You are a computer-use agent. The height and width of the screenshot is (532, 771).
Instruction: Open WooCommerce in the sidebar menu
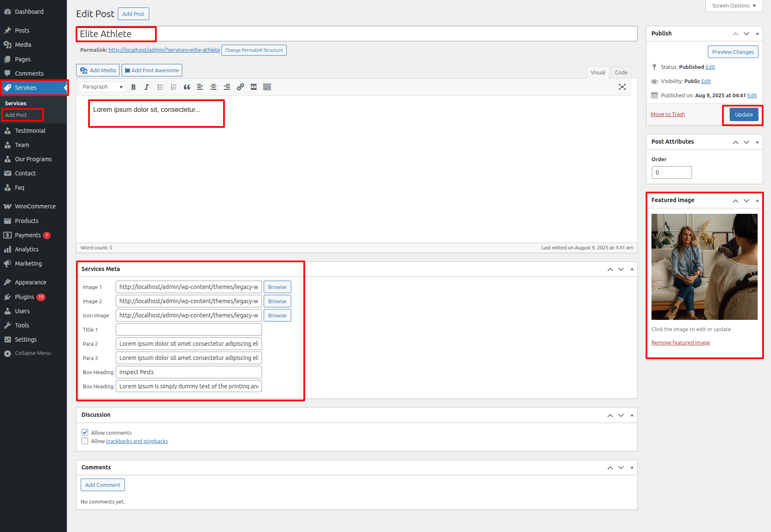click(x=35, y=206)
